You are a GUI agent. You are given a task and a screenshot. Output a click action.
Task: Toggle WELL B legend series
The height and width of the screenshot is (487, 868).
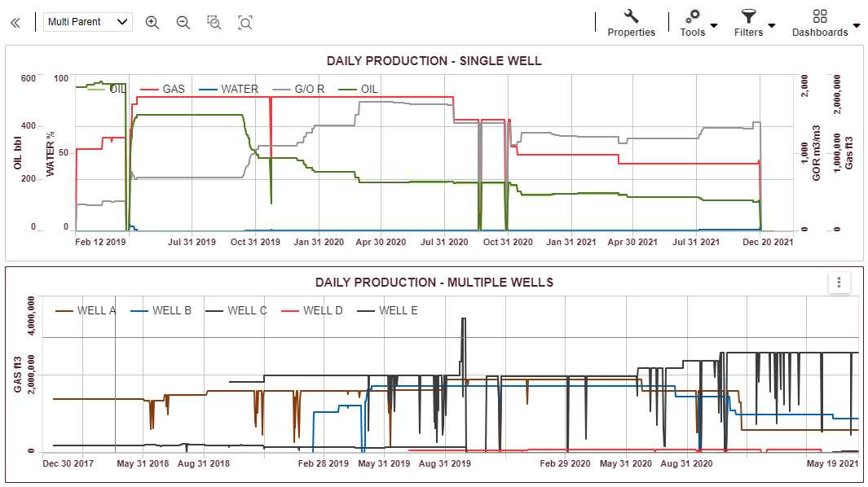coord(161,311)
